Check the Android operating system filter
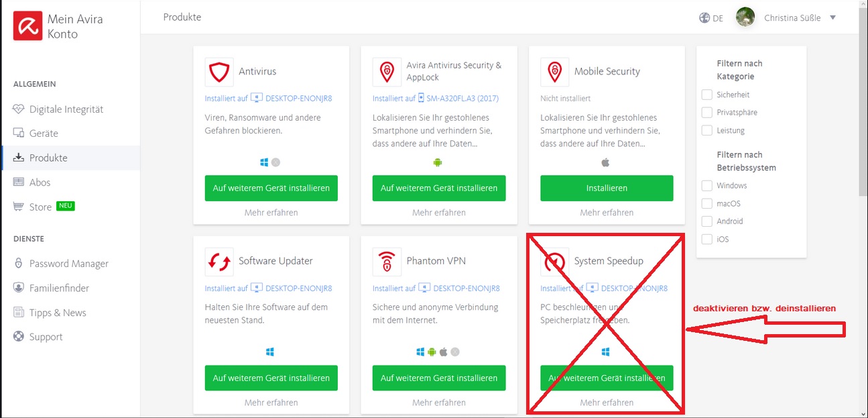The image size is (868, 418). tap(706, 221)
